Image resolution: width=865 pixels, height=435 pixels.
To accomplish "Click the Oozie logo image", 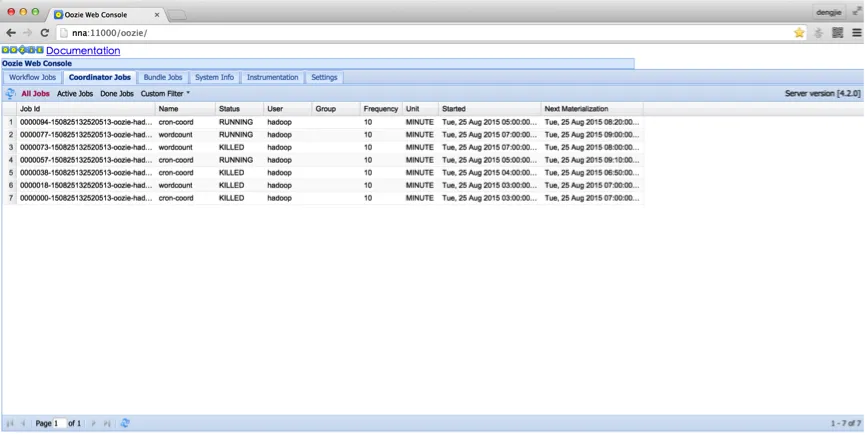I will click(x=23, y=50).
